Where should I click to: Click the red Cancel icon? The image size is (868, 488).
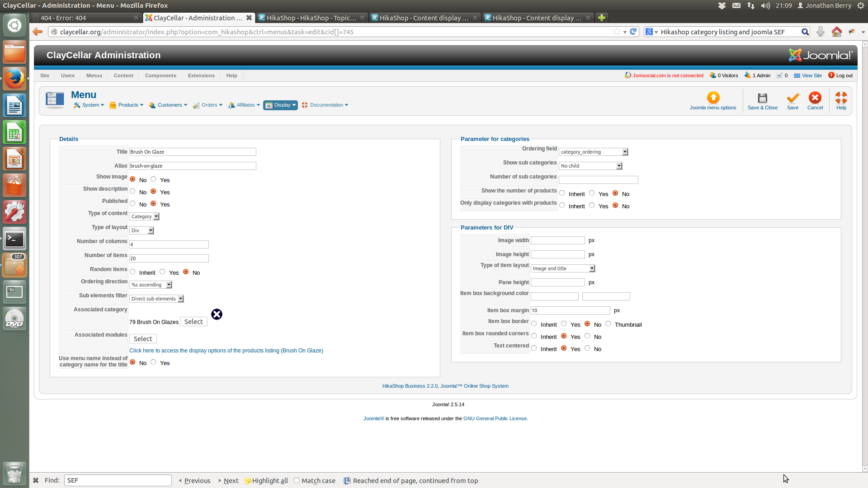[815, 98]
